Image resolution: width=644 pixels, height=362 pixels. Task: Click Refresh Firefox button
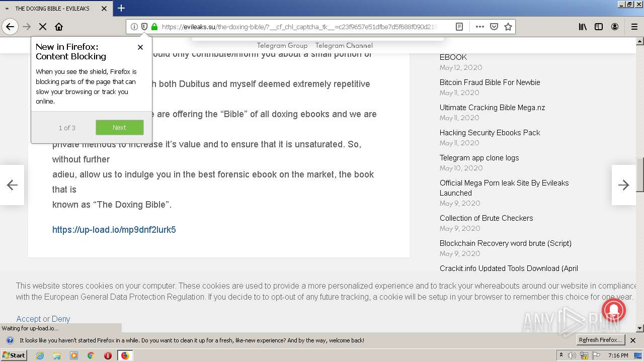[x=601, y=340]
